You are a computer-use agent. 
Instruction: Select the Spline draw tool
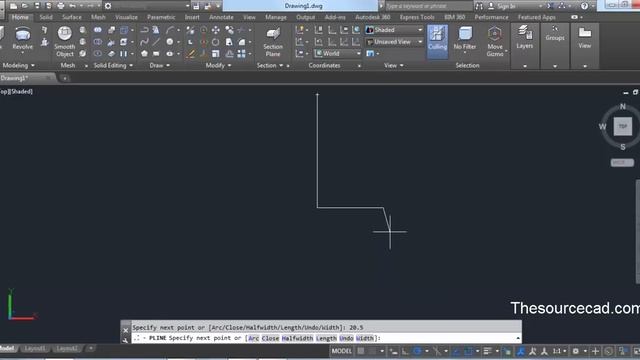(144, 42)
